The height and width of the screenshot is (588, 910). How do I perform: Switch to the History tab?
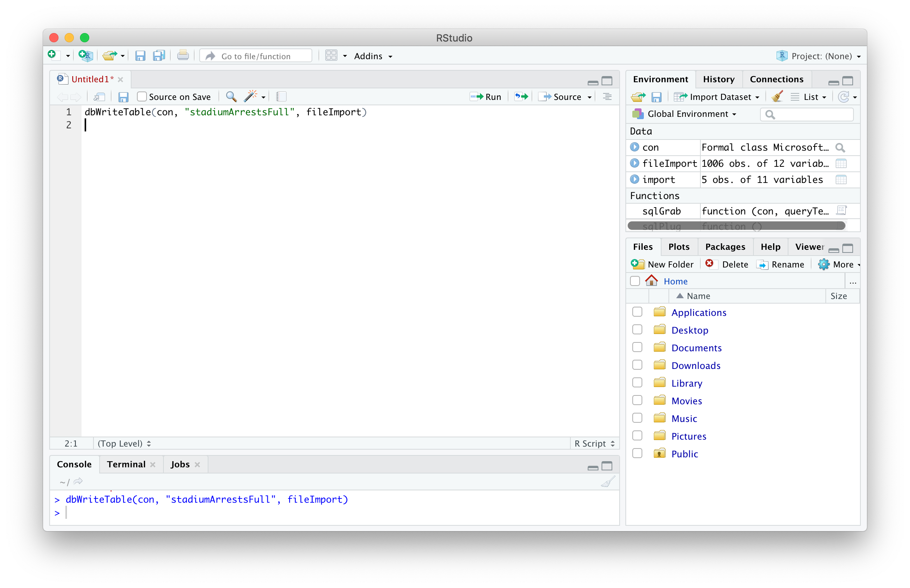coord(718,79)
